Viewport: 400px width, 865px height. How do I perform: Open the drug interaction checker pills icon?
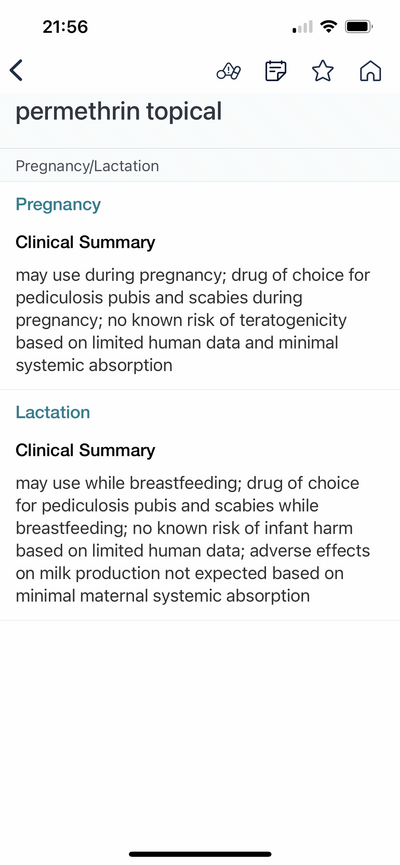point(228,71)
